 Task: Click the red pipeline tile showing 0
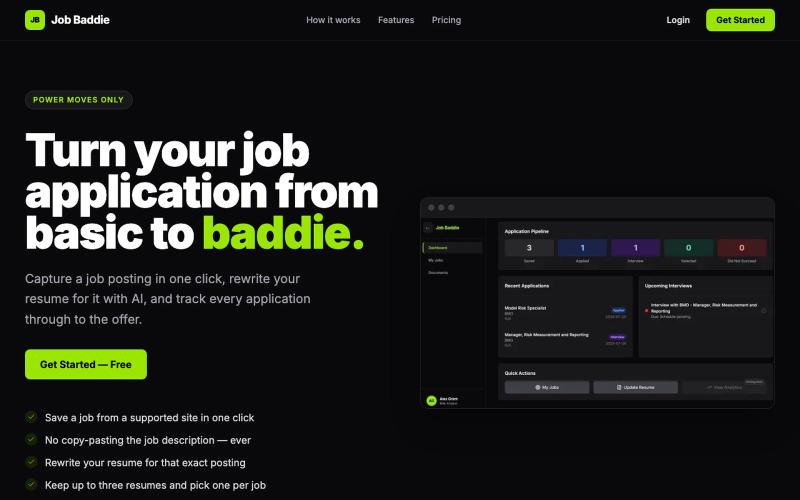coord(741,248)
